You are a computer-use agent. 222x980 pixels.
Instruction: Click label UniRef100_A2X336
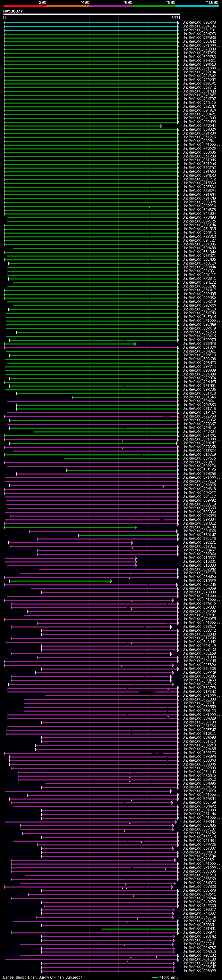(199, 244)
